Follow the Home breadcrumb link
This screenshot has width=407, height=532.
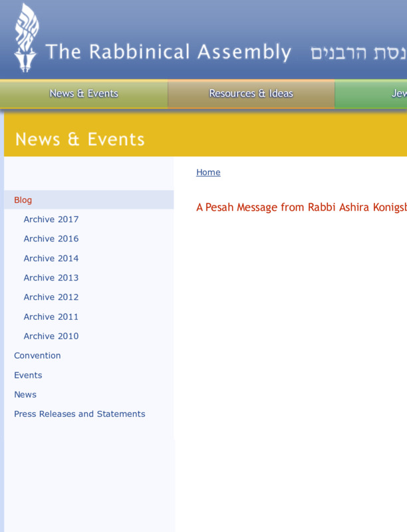[x=208, y=172]
